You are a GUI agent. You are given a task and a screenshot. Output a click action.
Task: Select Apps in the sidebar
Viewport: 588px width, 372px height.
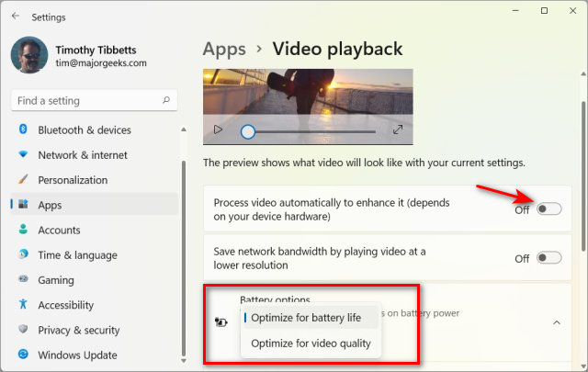94,205
